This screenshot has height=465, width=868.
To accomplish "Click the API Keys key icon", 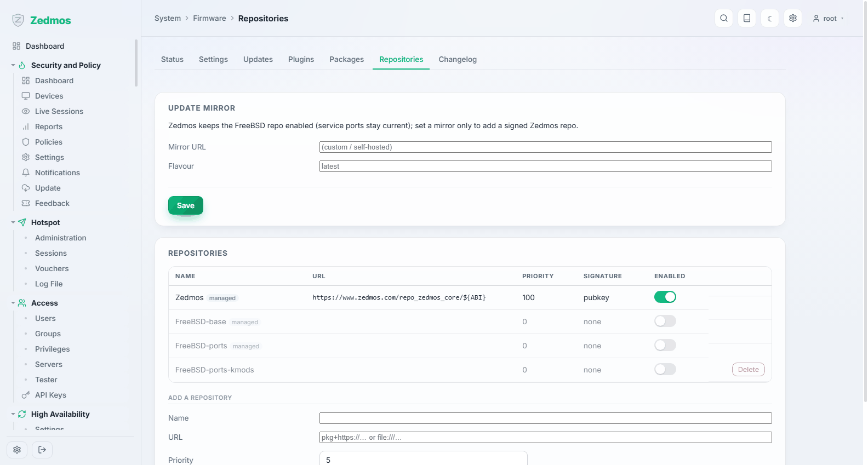I will 26,395.
